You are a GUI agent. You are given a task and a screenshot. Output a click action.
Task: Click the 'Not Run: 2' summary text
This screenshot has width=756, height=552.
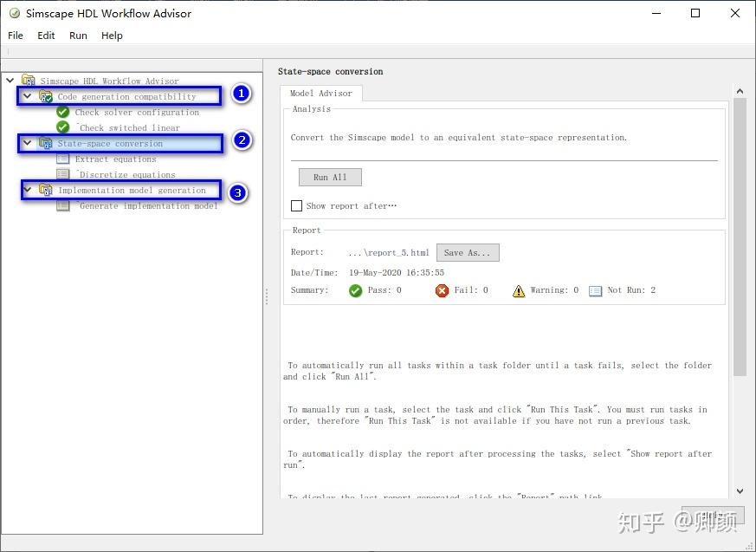coord(631,290)
